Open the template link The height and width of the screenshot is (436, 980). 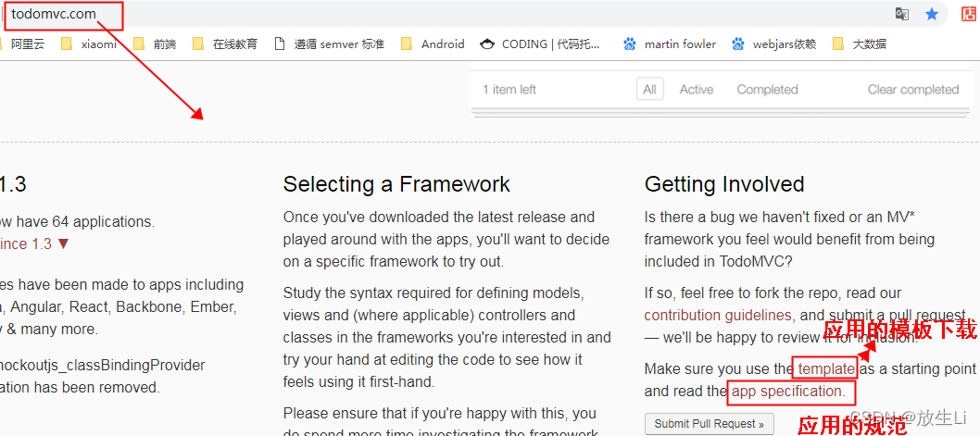(826, 368)
